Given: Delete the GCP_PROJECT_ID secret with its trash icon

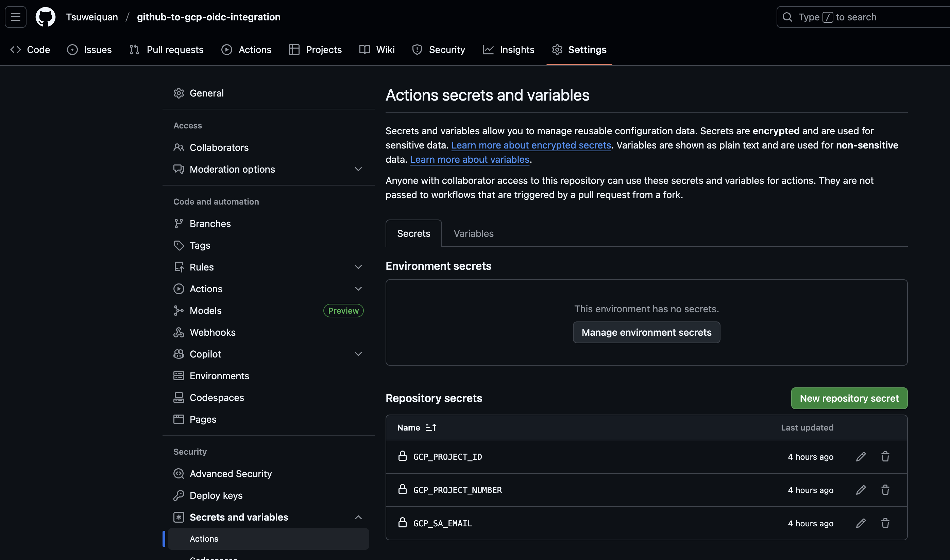Looking at the screenshot, I should pyautogui.click(x=885, y=457).
